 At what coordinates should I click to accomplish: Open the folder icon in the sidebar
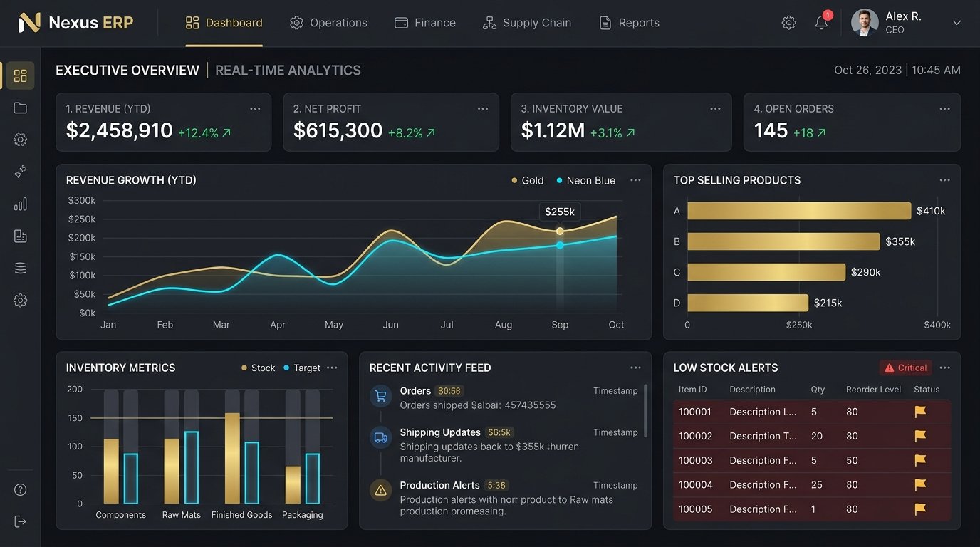pos(20,108)
